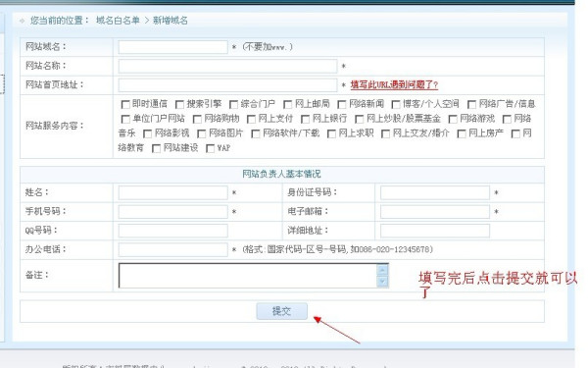This screenshot has width=588, height=368.
Task: Check the 单位门户网站 checkbox
Action: [x=125, y=119]
